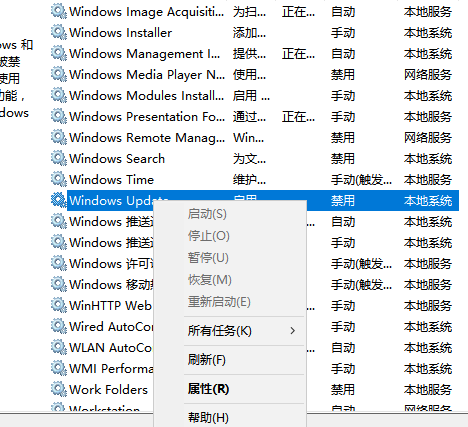Viewport: 468px width, 427px height.
Task: Click 本地服务 logon of Windows Time
Action: pyautogui.click(x=428, y=180)
